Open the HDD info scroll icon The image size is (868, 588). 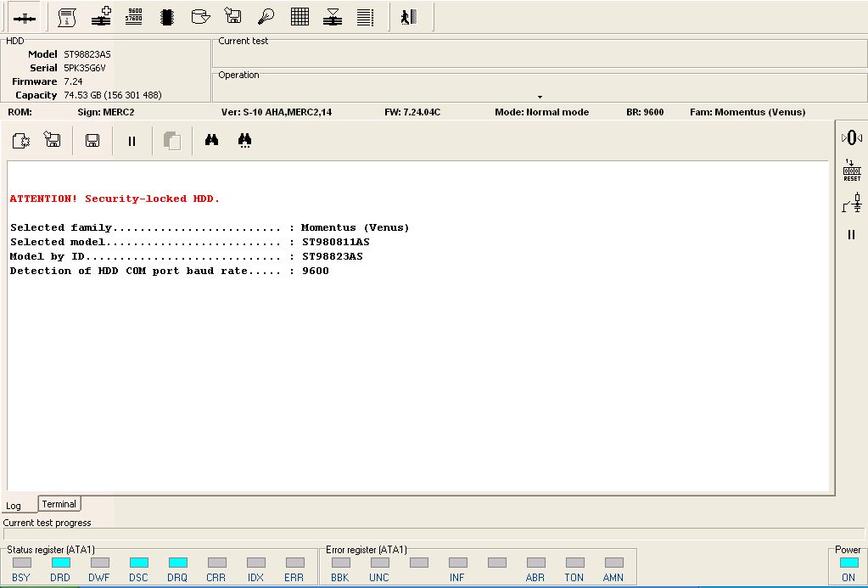coord(67,17)
